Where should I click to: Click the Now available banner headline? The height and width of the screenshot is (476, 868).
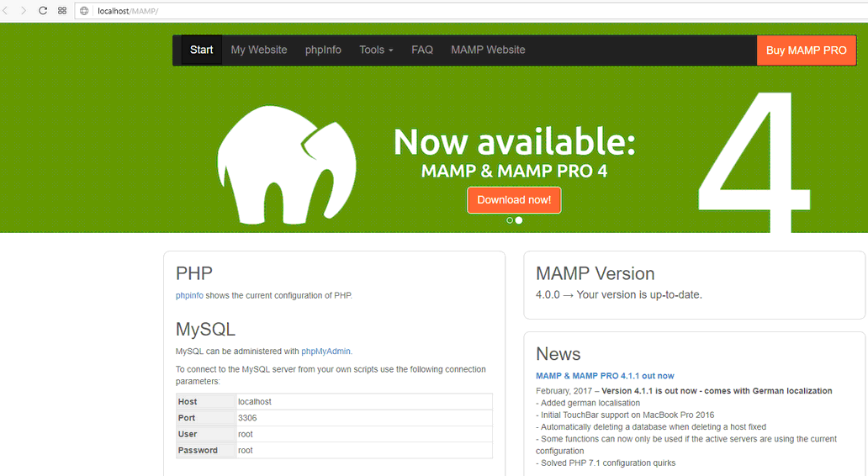[x=514, y=141]
